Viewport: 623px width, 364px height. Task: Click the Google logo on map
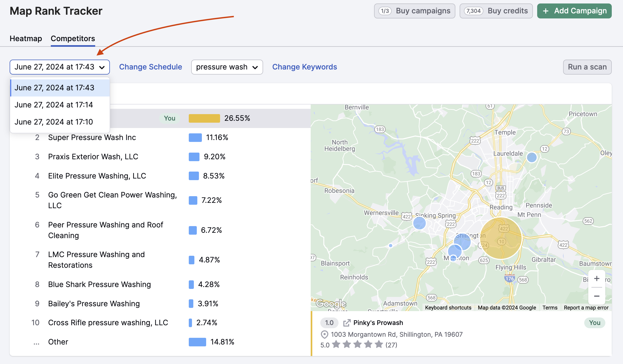[x=331, y=304]
